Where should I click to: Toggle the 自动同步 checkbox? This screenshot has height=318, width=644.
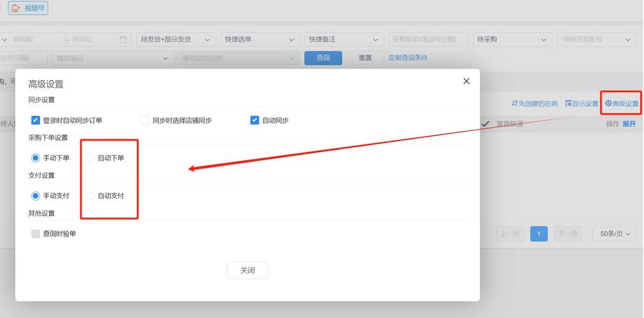[x=255, y=120]
